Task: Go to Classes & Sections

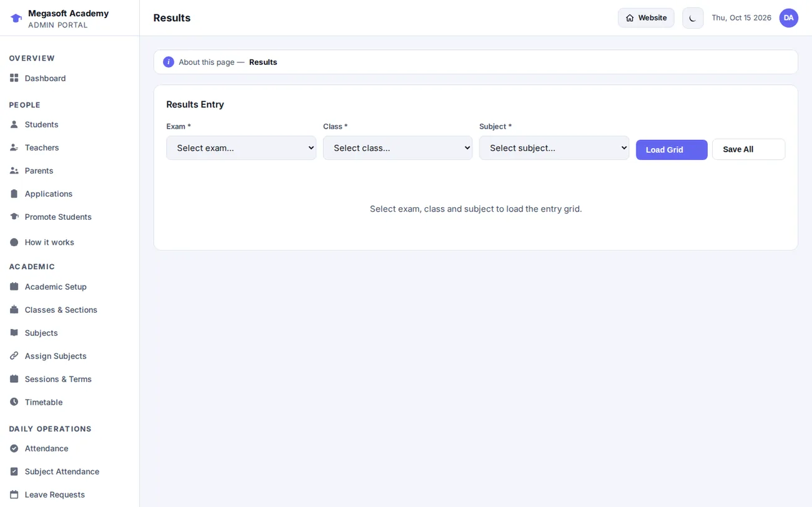Action: coord(69,310)
